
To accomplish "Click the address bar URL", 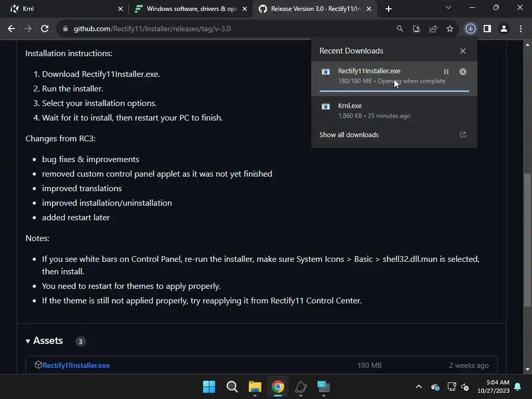I will click(152, 29).
